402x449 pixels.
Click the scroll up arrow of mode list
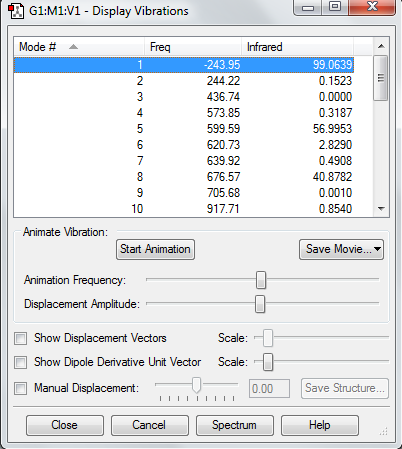pyautogui.click(x=381, y=46)
